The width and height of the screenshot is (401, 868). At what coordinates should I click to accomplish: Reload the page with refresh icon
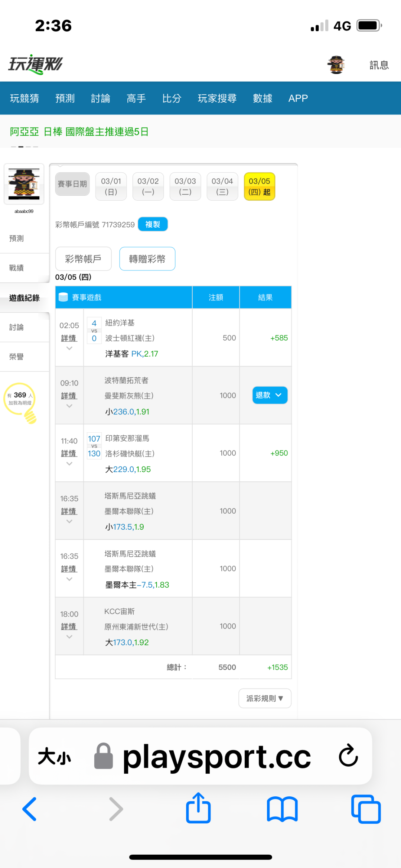(x=348, y=755)
